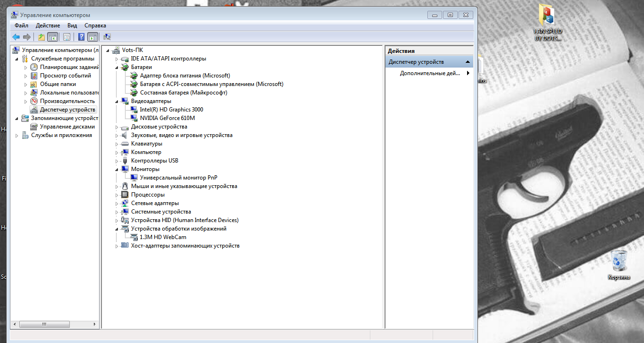Screen dimensions: 644x343
Task: Open the Вид menu
Action: coord(72,26)
